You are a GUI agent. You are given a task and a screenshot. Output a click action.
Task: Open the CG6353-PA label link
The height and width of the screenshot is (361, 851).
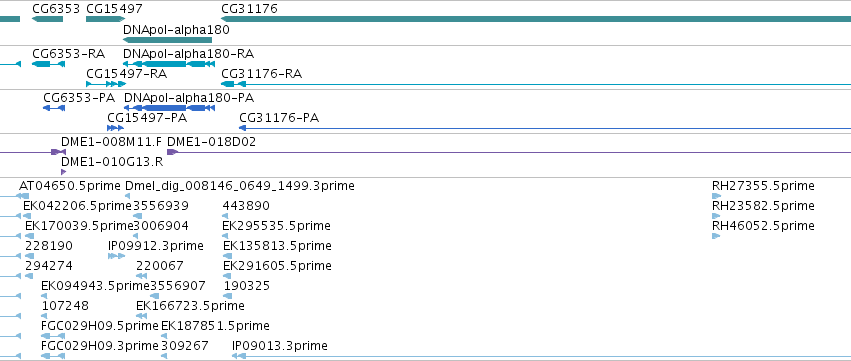tap(79, 98)
